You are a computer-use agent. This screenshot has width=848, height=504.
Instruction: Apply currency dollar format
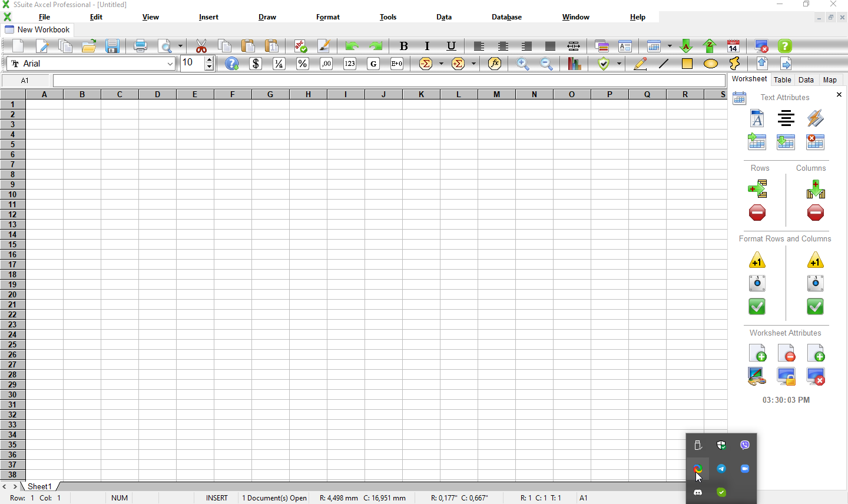tap(256, 64)
